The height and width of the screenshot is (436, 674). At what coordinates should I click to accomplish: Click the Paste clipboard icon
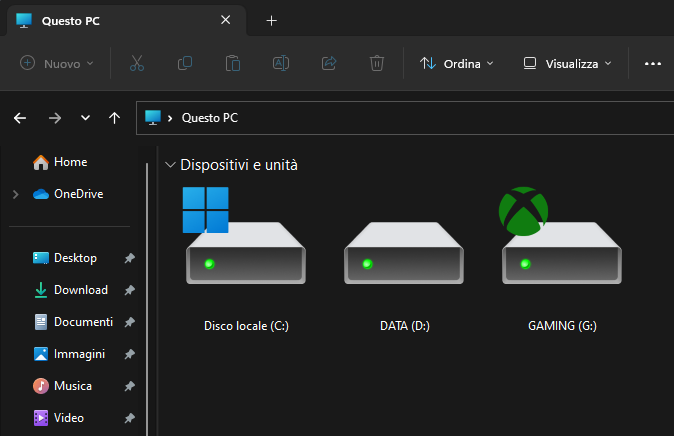233,63
